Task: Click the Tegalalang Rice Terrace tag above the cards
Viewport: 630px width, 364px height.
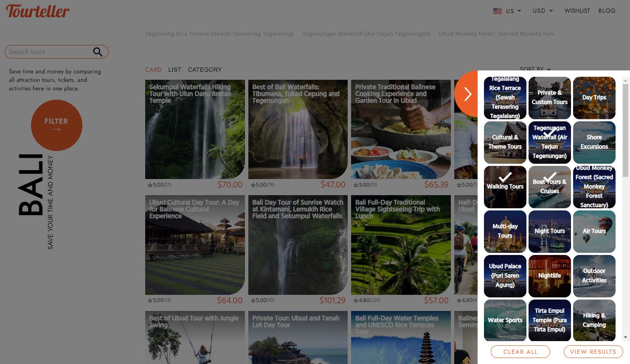Action: click(219, 34)
